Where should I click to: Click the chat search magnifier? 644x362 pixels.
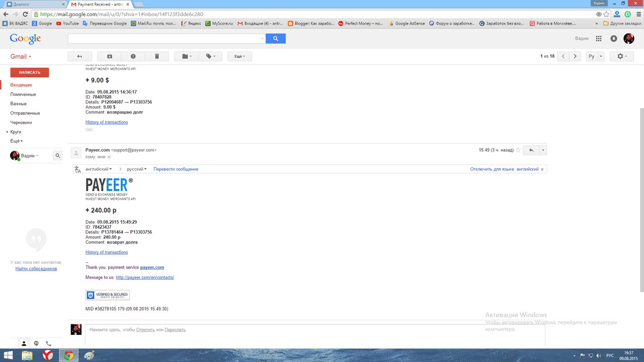point(57,156)
